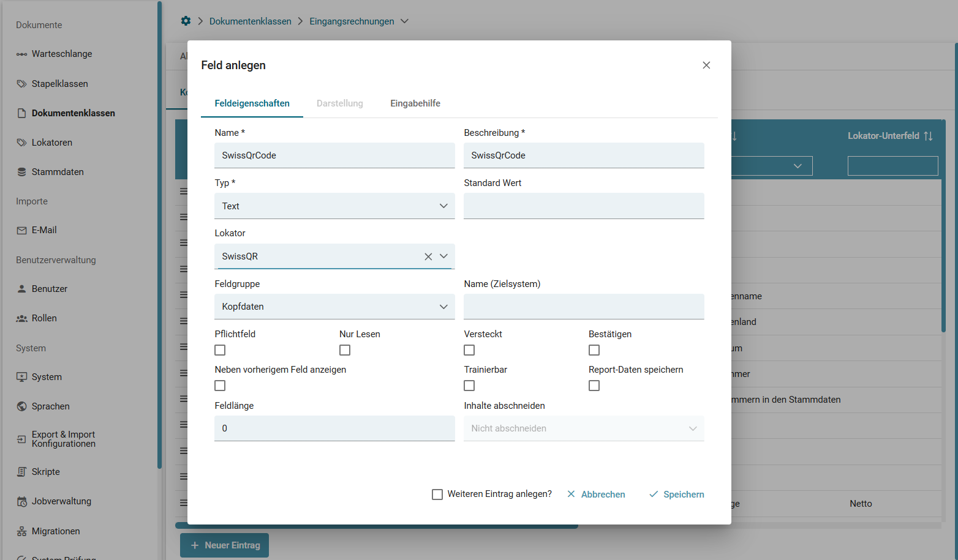Follow the Eingangsrechnungen breadcrumb link
This screenshot has width=958, height=560.
point(352,21)
